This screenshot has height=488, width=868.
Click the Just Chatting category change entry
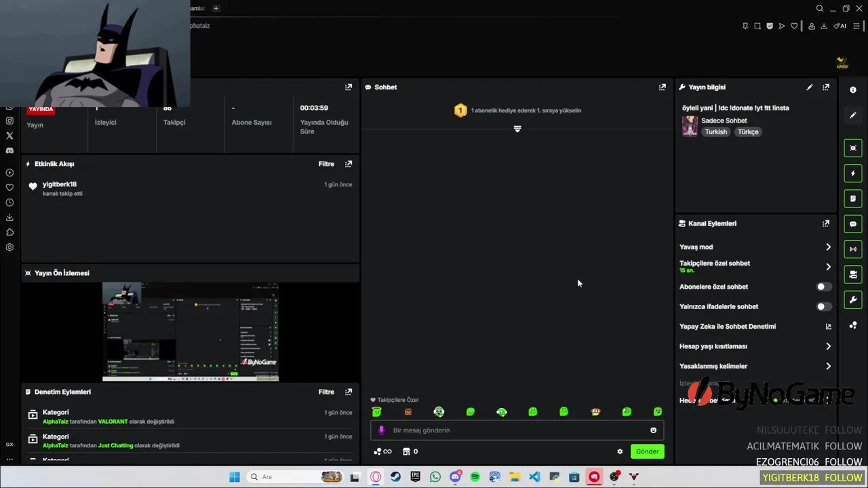(190, 441)
